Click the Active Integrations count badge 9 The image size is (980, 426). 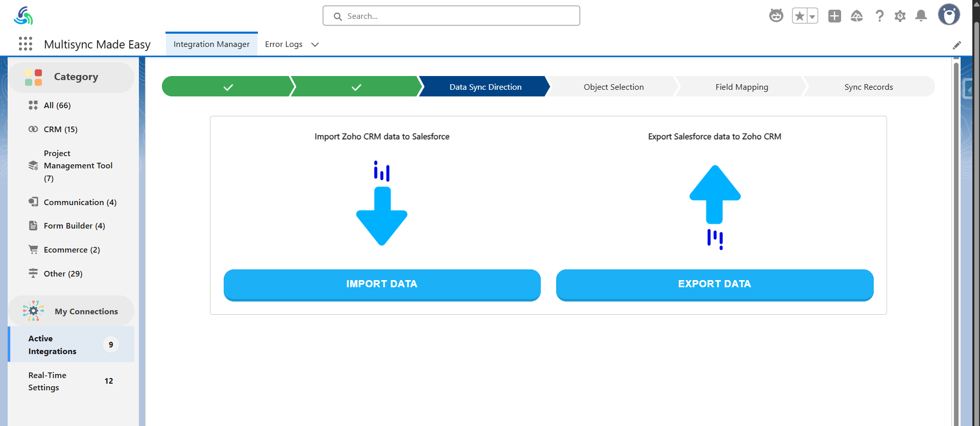[111, 344]
